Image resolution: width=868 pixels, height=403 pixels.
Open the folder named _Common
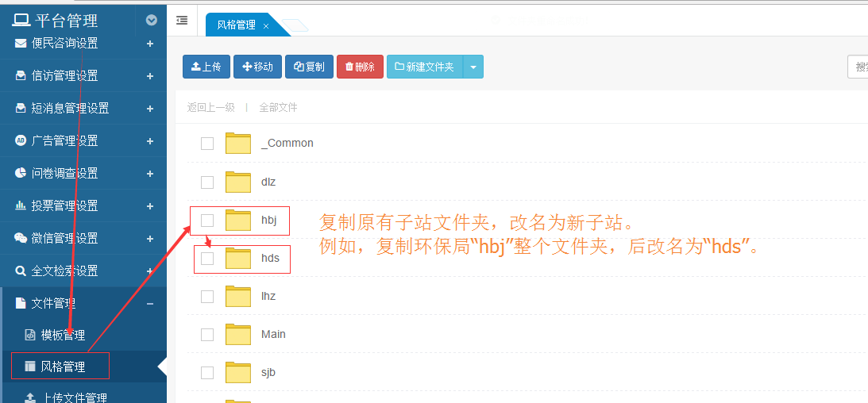click(x=287, y=143)
